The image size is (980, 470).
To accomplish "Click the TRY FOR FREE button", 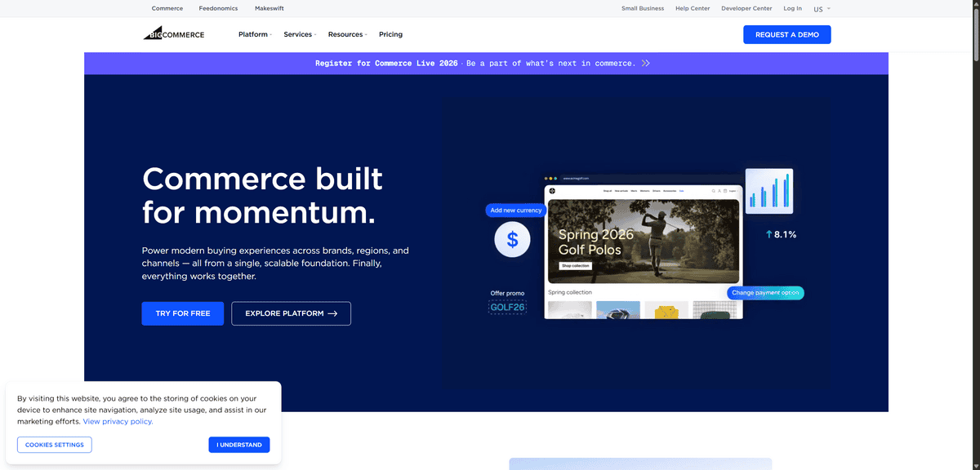I will click(182, 313).
